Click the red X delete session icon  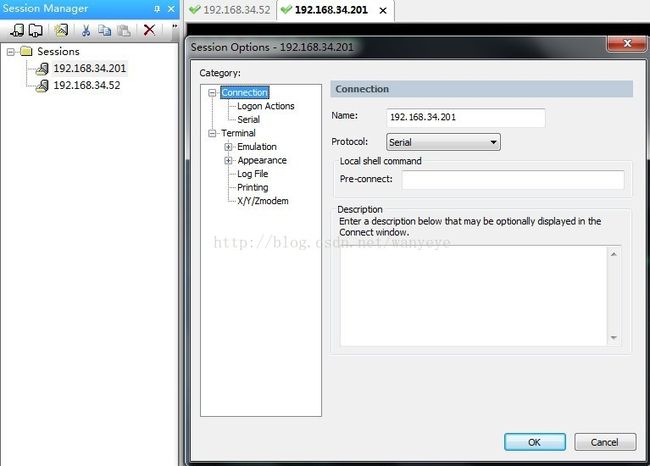click(149, 30)
